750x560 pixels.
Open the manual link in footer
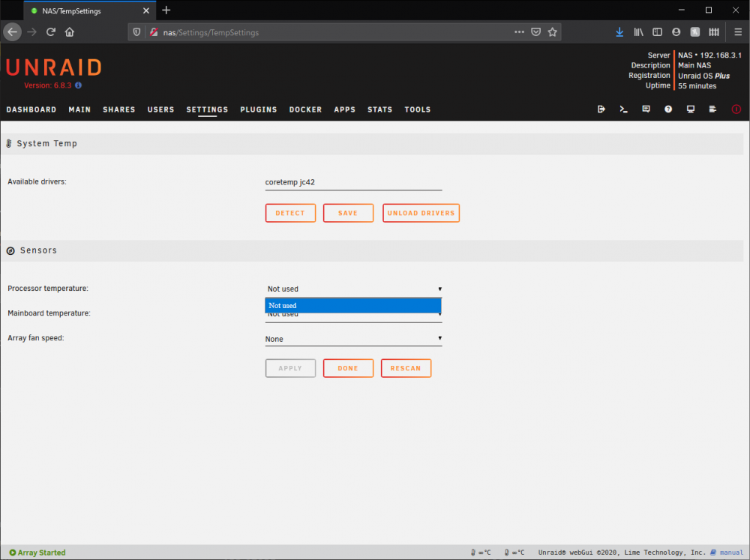click(x=731, y=553)
